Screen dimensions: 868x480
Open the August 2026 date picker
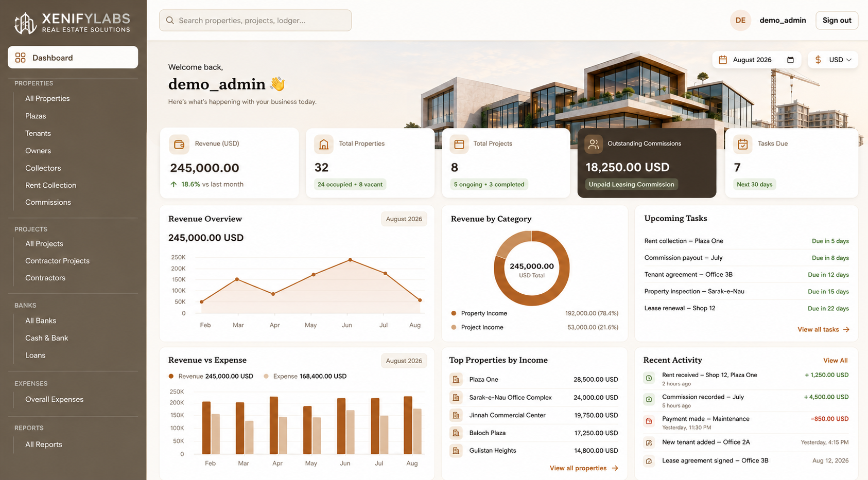click(756, 60)
